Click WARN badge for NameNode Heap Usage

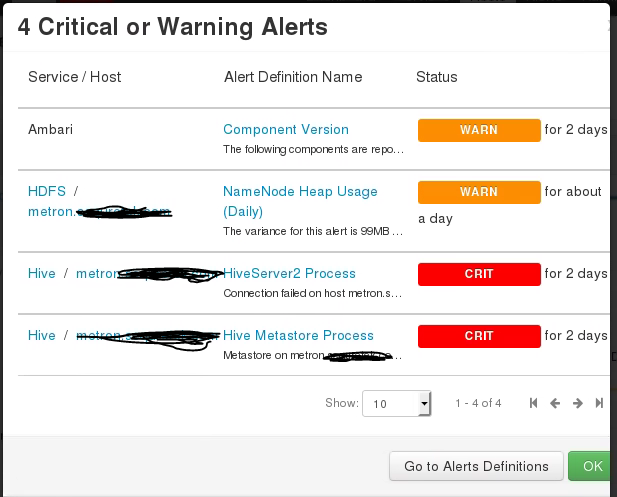(478, 192)
